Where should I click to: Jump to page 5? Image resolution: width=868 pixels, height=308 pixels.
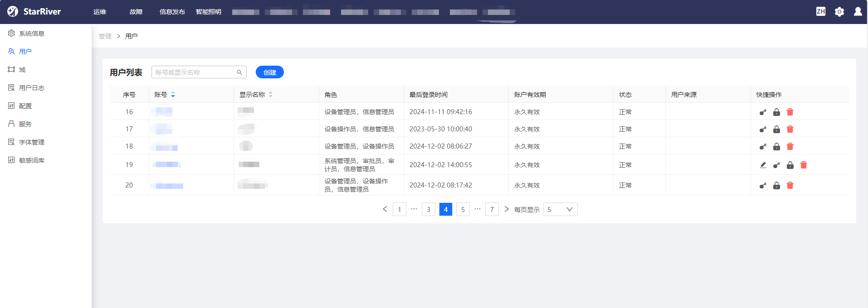click(463, 209)
